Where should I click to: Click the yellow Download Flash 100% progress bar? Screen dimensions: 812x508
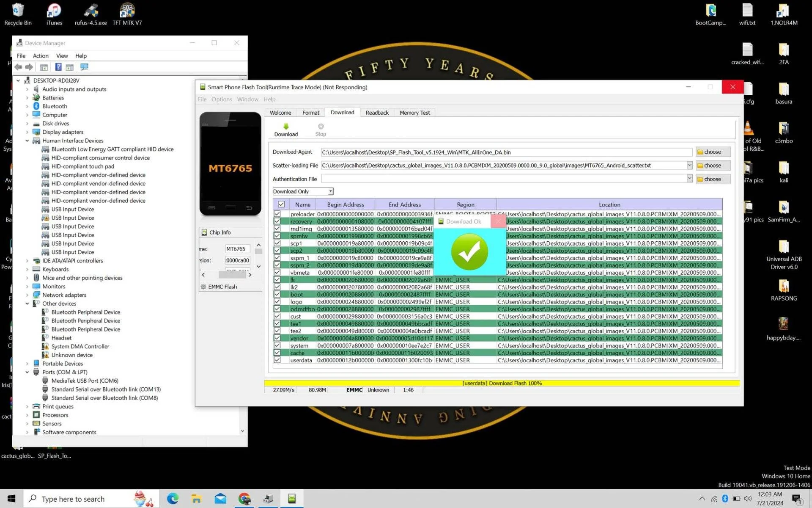tap(502, 383)
